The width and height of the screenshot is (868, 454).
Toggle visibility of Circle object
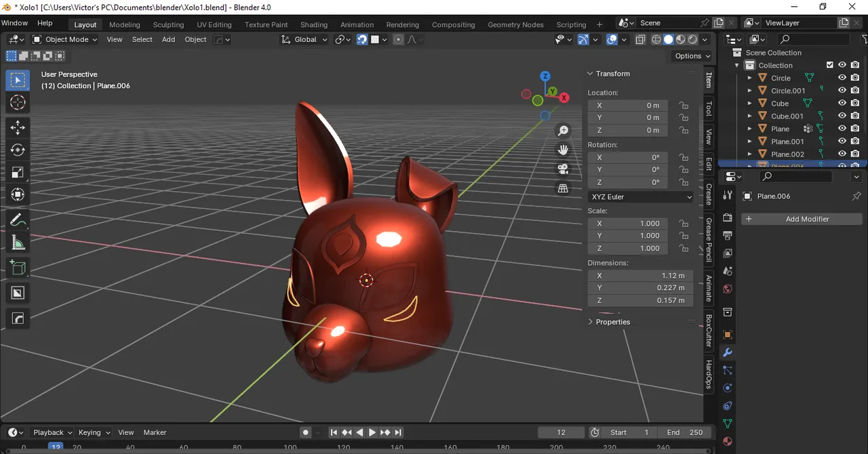pos(842,78)
